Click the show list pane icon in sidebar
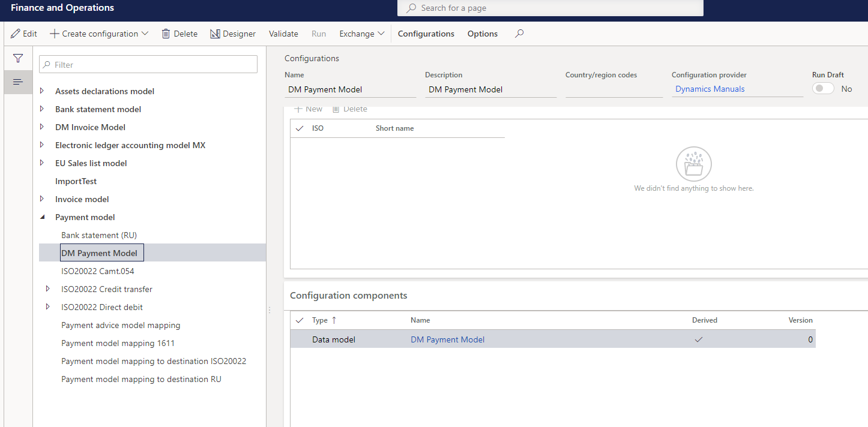The image size is (868, 427). (x=17, y=82)
